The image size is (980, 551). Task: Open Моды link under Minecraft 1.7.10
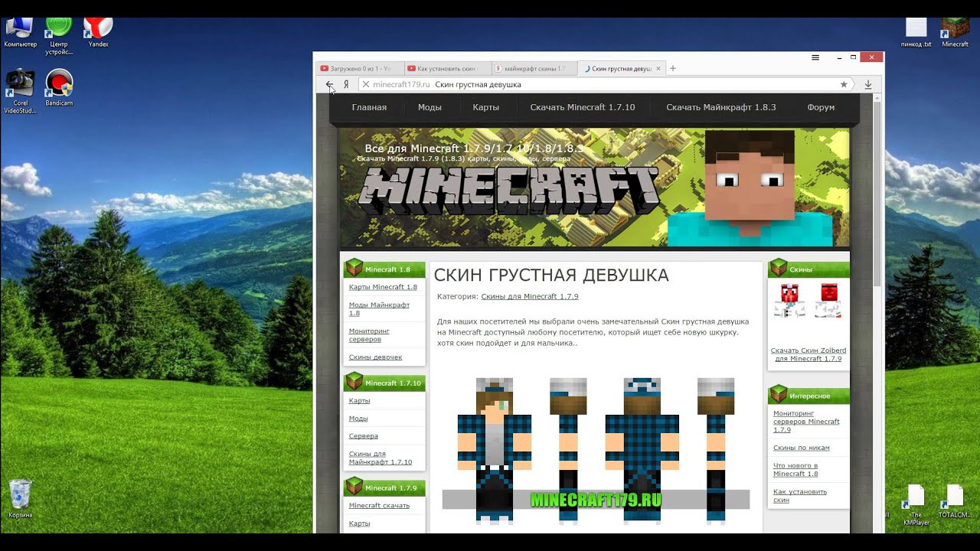[358, 418]
